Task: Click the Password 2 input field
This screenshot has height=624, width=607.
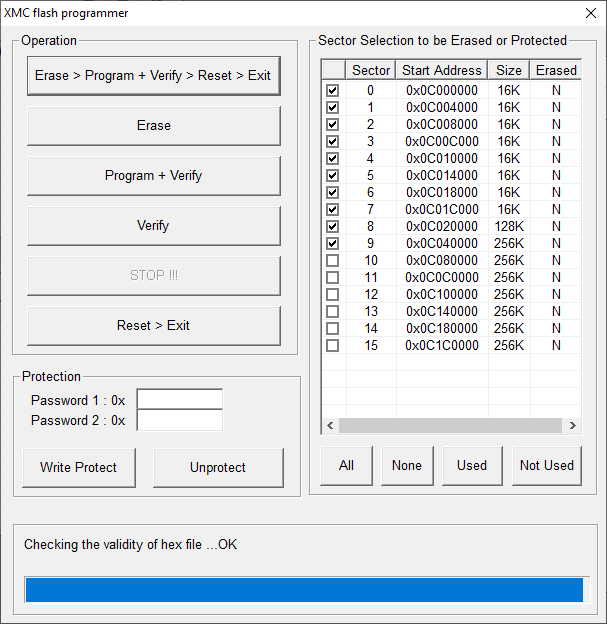Action: click(180, 420)
